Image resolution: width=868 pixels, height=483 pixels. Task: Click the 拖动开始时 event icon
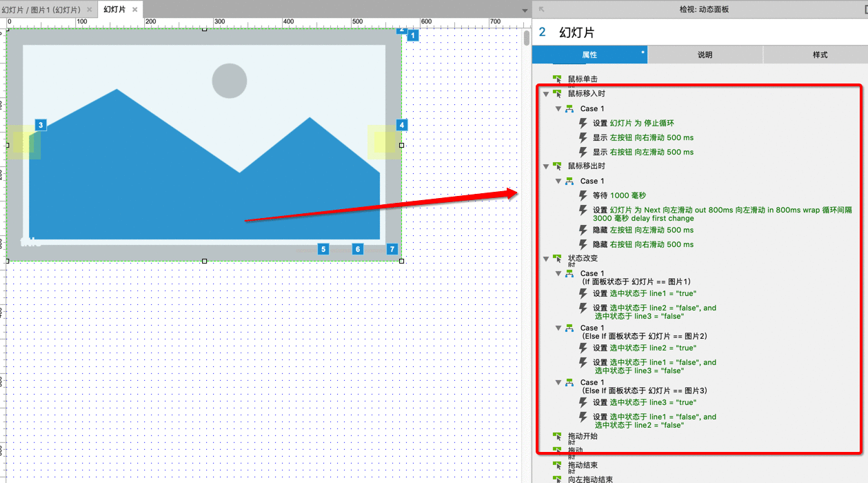click(x=557, y=436)
